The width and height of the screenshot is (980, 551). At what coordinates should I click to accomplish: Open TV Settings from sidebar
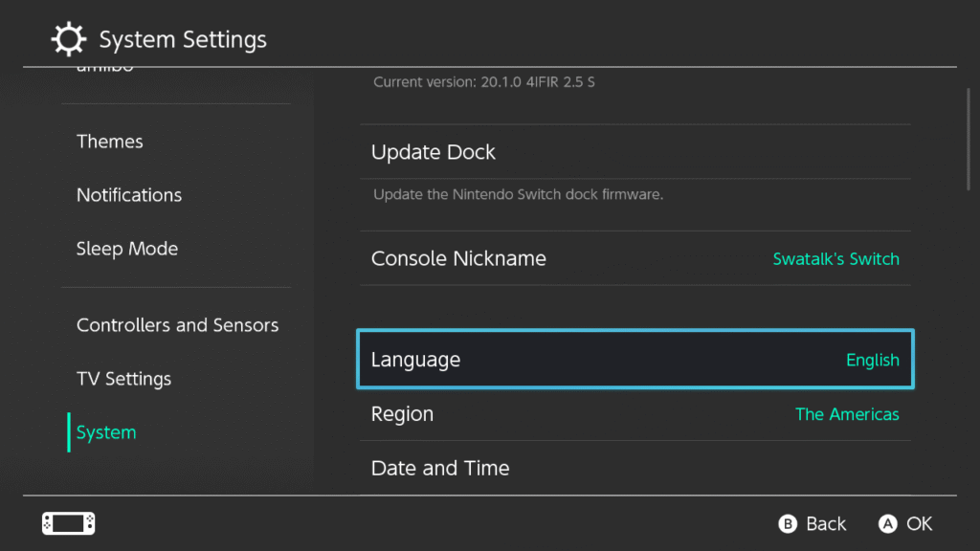(123, 379)
